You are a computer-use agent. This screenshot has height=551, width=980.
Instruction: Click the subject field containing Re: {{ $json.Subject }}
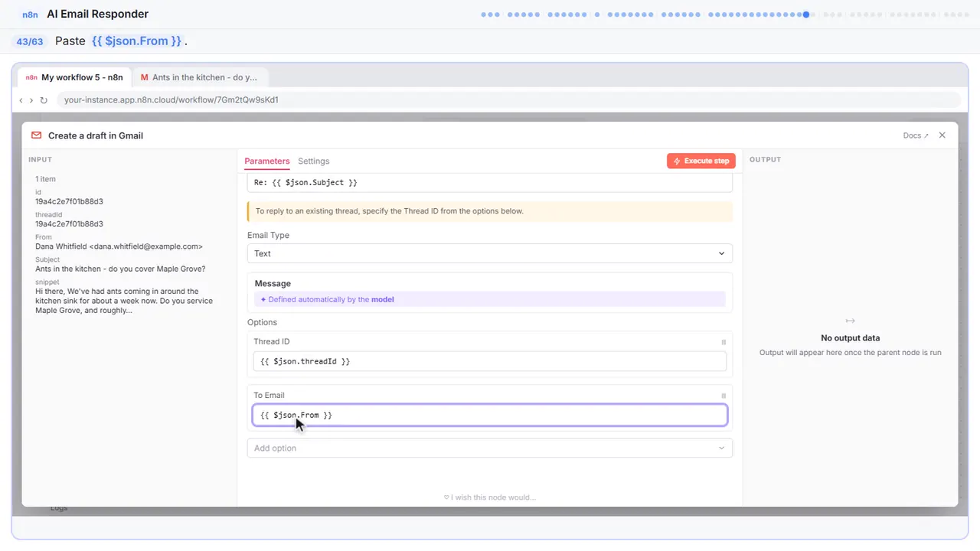point(490,183)
